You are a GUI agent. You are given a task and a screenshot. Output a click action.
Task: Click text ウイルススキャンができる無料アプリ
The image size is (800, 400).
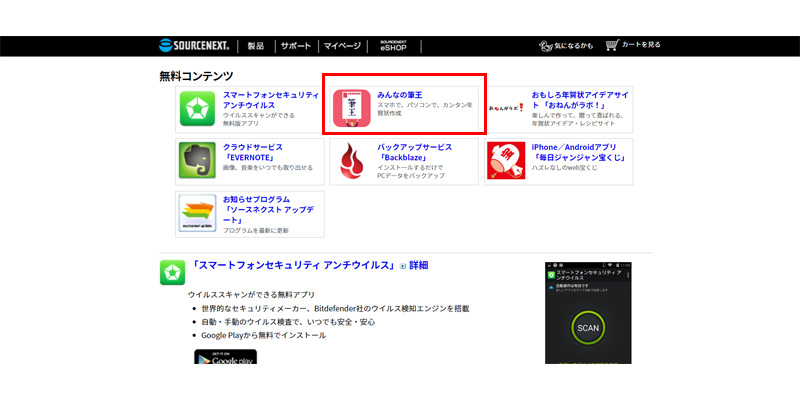(x=252, y=295)
